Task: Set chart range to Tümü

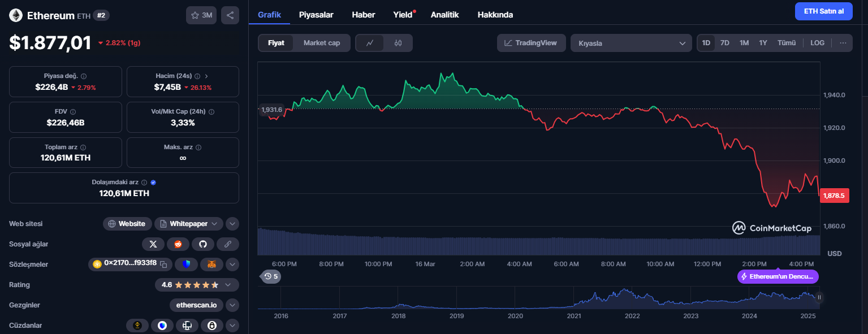Action: (x=787, y=43)
